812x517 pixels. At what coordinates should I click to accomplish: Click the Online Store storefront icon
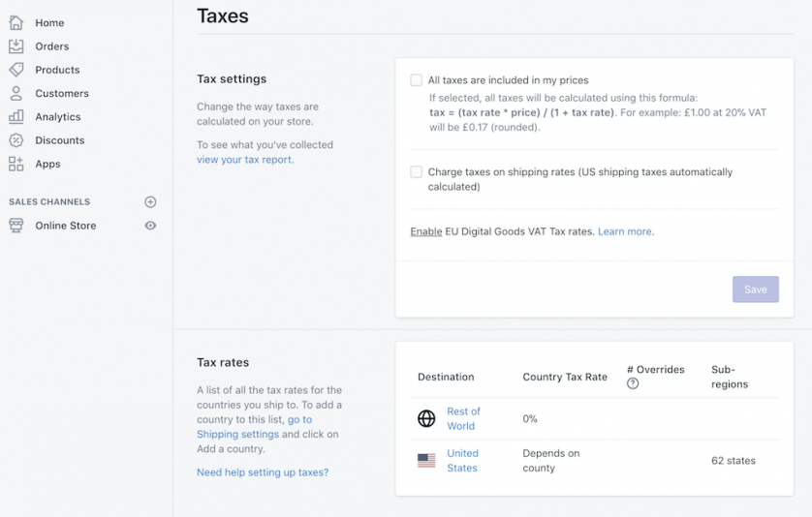pos(16,226)
